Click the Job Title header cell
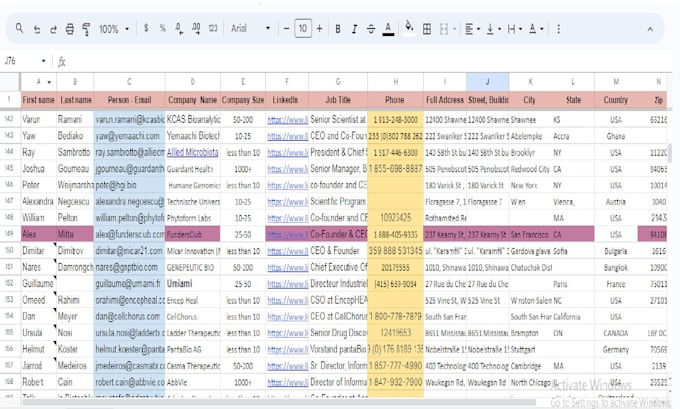Screen dimensions: 680x409 point(338,100)
